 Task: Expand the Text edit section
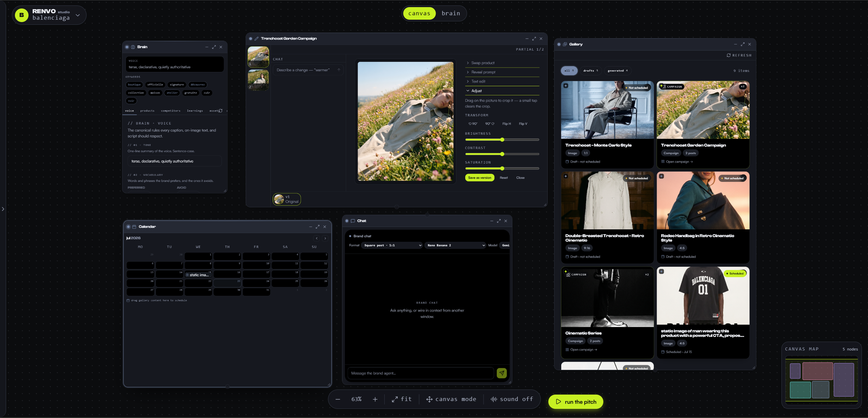(x=502, y=81)
